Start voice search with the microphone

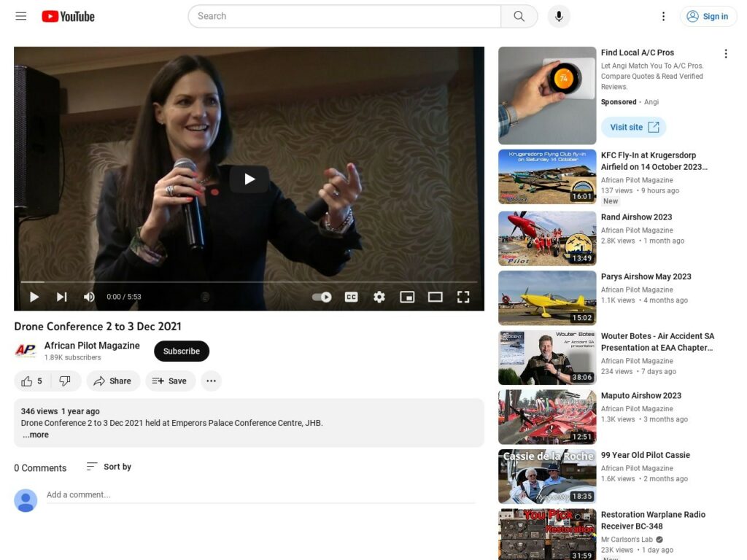pos(559,16)
